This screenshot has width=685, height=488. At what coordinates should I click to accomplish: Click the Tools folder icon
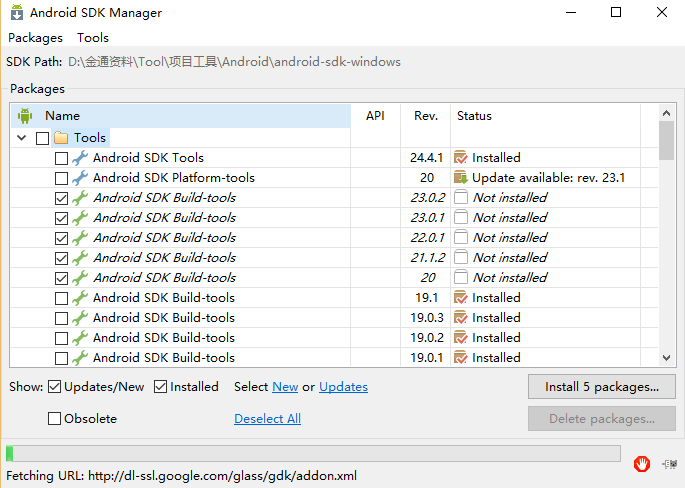click(x=61, y=138)
